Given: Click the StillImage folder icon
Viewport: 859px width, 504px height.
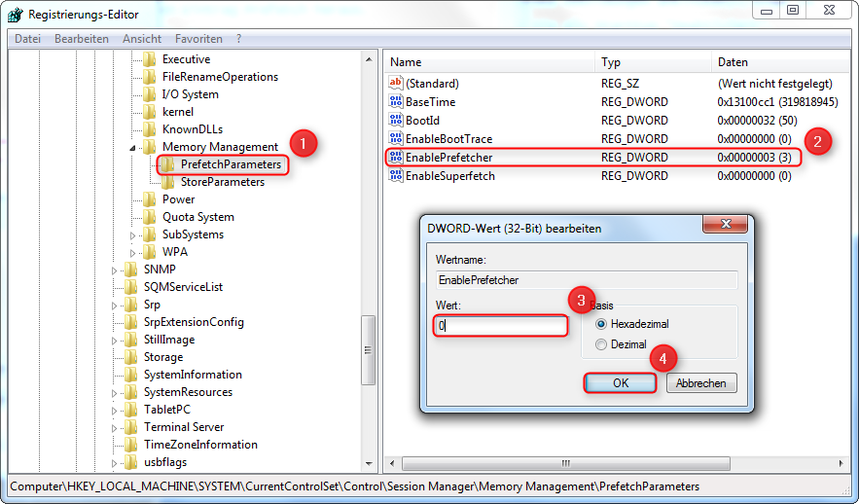Looking at the screenshot, I should [x=130, y=340].
